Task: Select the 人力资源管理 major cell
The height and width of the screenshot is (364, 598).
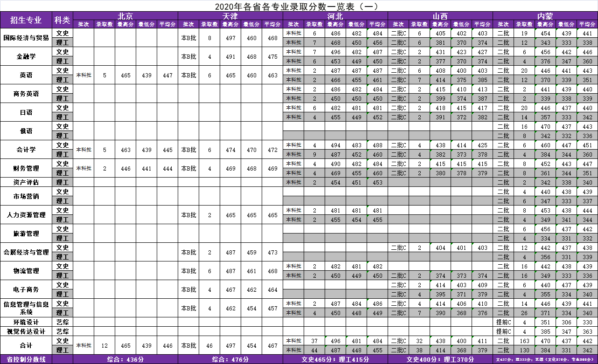Action: (26, 215)
